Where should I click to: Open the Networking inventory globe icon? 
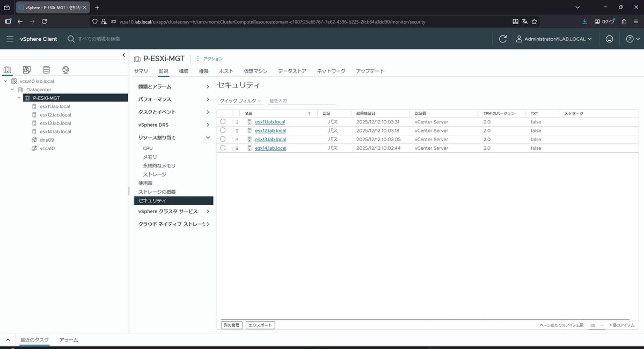65,69
